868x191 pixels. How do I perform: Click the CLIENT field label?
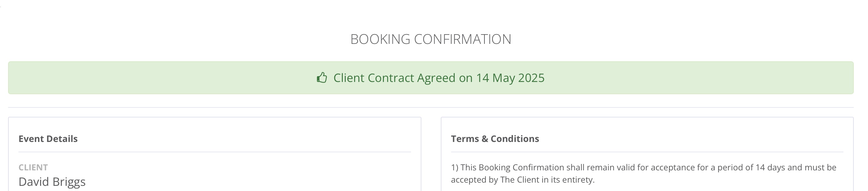(33, 167)
